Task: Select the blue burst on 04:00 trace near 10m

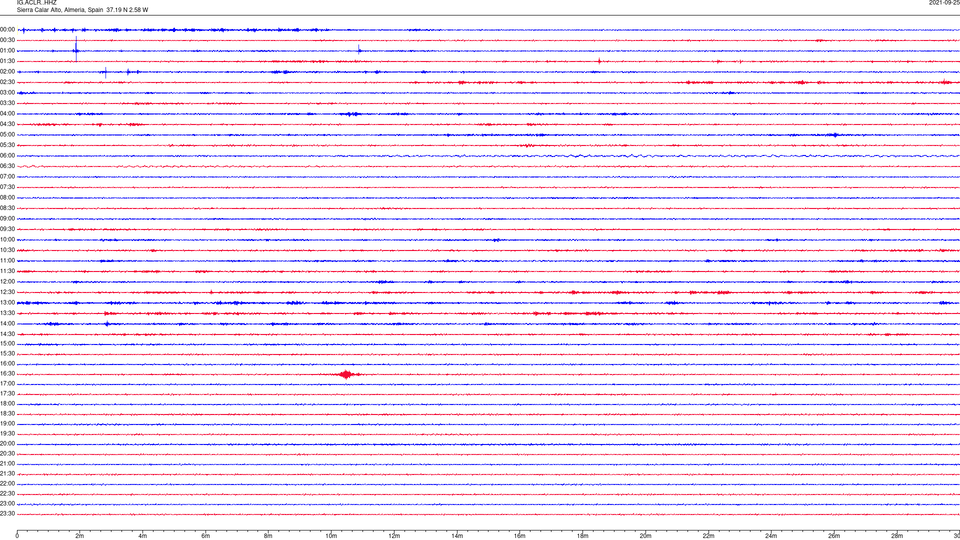Action: click(351, 114)
